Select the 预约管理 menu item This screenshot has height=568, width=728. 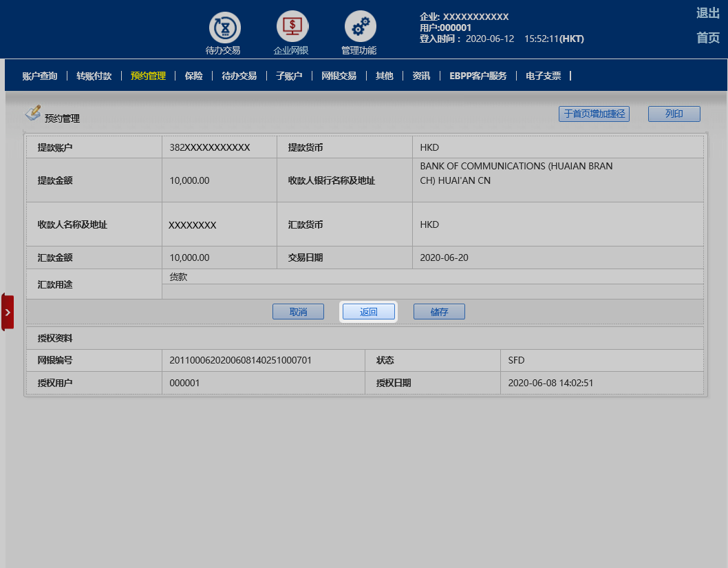pyautogui.click(x=148, y=76)
